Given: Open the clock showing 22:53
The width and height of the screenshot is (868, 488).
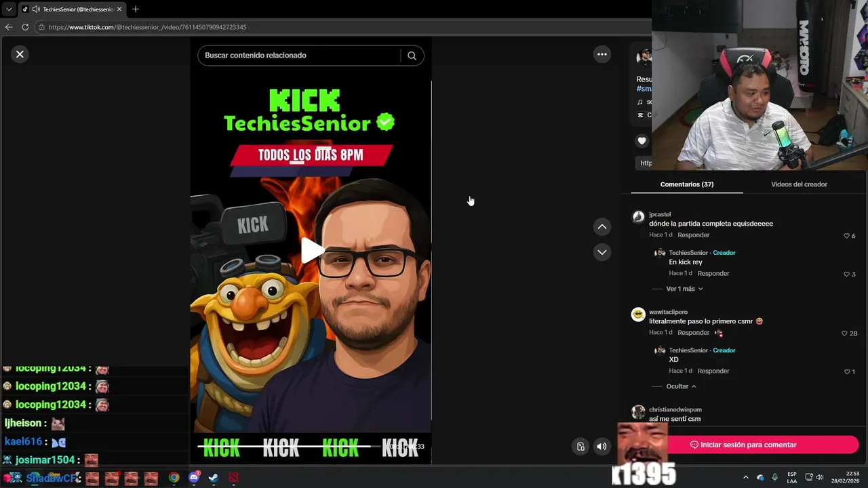Looking at the screenshot, I should (x=846, y=478).
